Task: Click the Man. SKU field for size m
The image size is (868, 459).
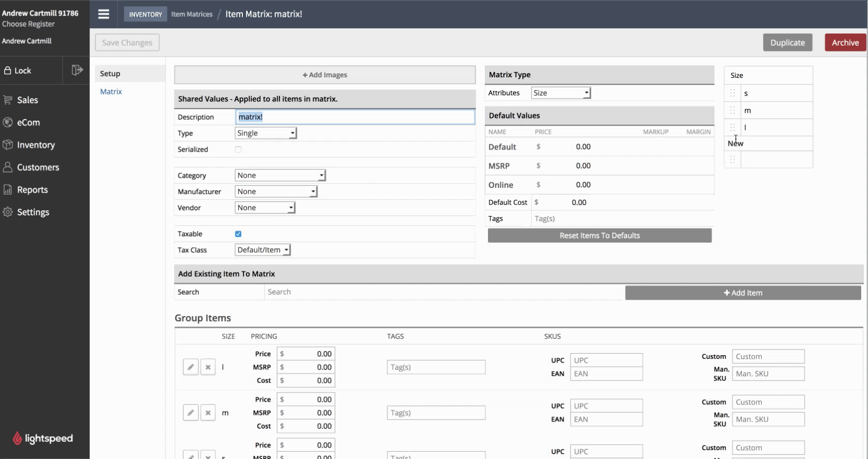Action: pos(768,420)
